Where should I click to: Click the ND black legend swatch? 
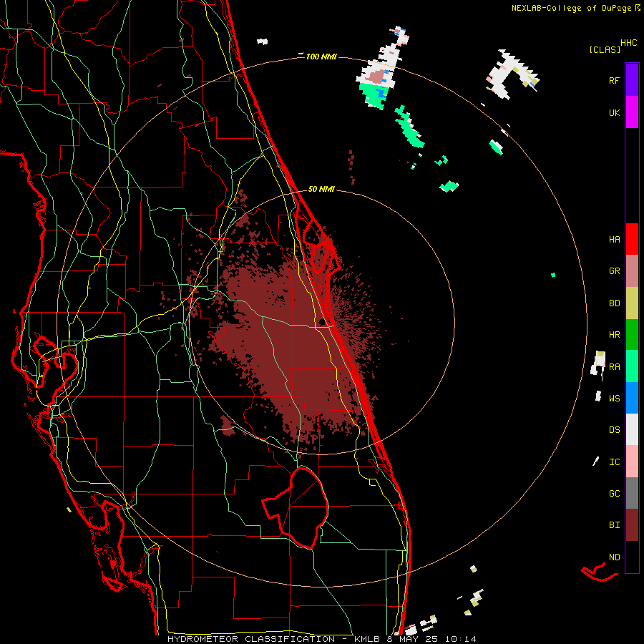[632, 557]
